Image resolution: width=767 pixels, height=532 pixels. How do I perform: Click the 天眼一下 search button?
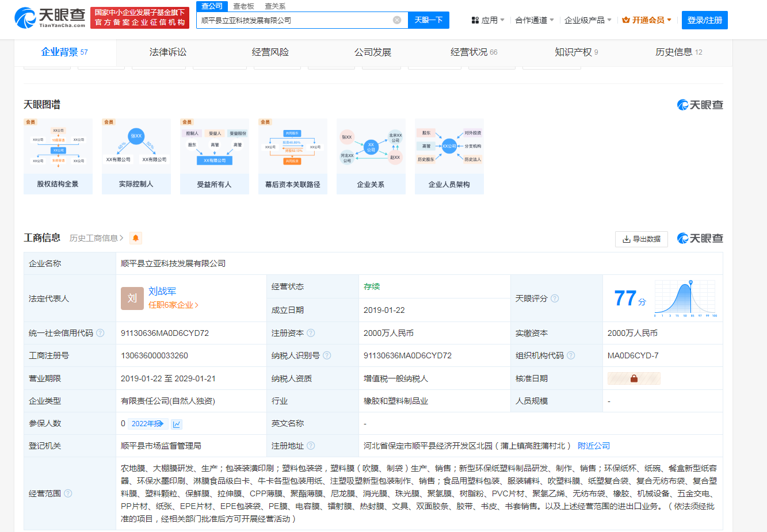[429, 20]
